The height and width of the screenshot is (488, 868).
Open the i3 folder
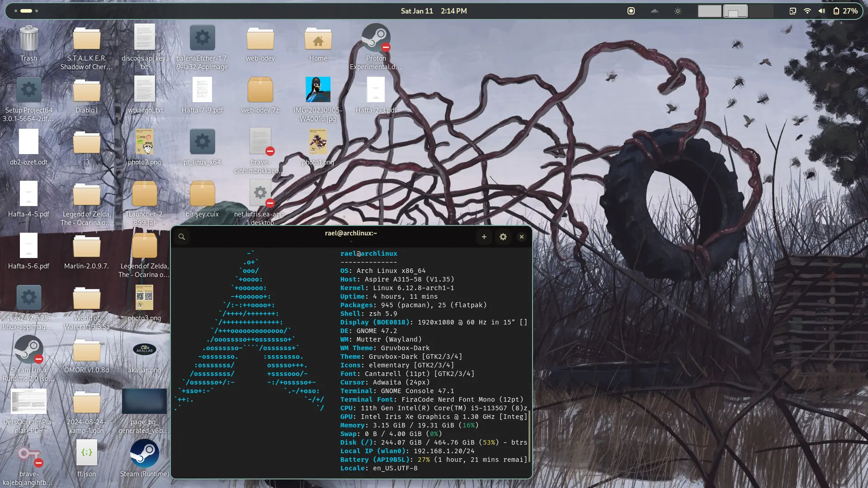(x=86, y=142)
